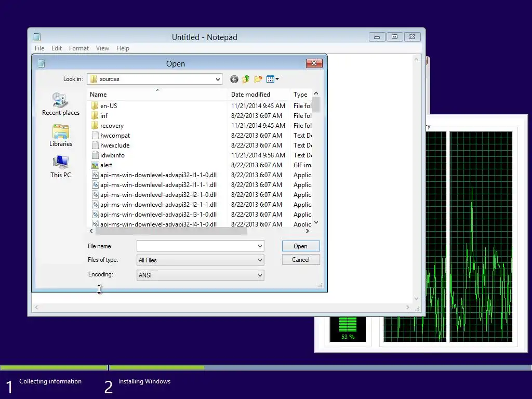532x399 pixels.
Task: Open the Notepad View menu
Action: (x=102, y=48)
